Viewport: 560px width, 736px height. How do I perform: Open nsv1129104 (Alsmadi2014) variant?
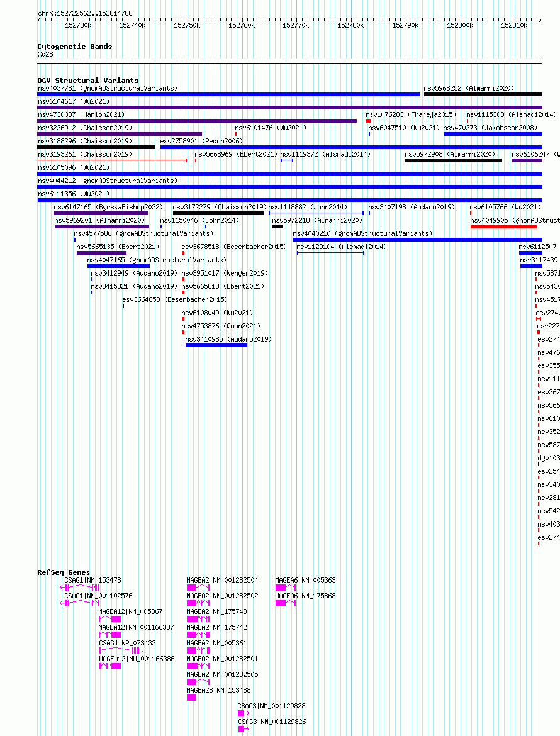point(341,247)
